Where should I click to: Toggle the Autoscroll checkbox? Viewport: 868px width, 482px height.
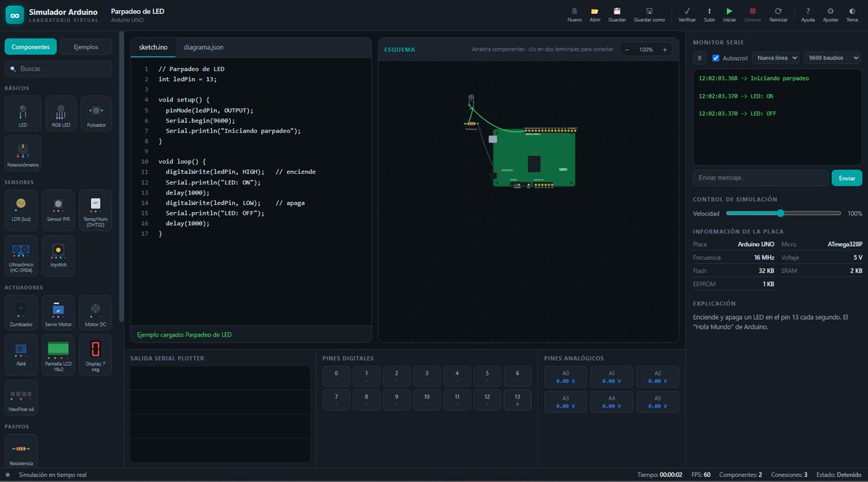click(x=716, y=58)
